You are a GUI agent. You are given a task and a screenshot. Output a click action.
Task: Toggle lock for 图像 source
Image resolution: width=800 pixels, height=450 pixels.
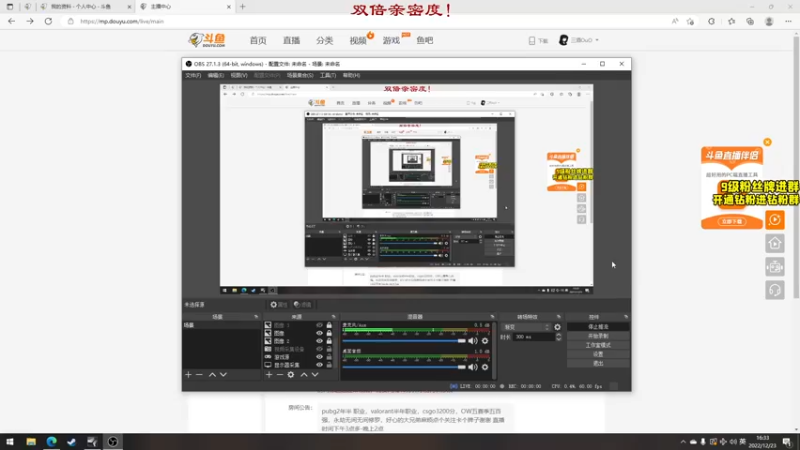[329, 333]
